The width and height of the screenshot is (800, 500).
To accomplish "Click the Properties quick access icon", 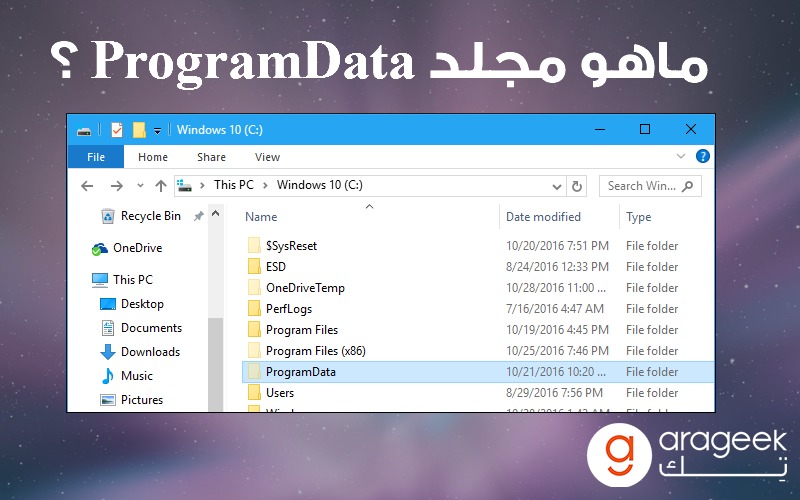I will click(x=117, y=130).
